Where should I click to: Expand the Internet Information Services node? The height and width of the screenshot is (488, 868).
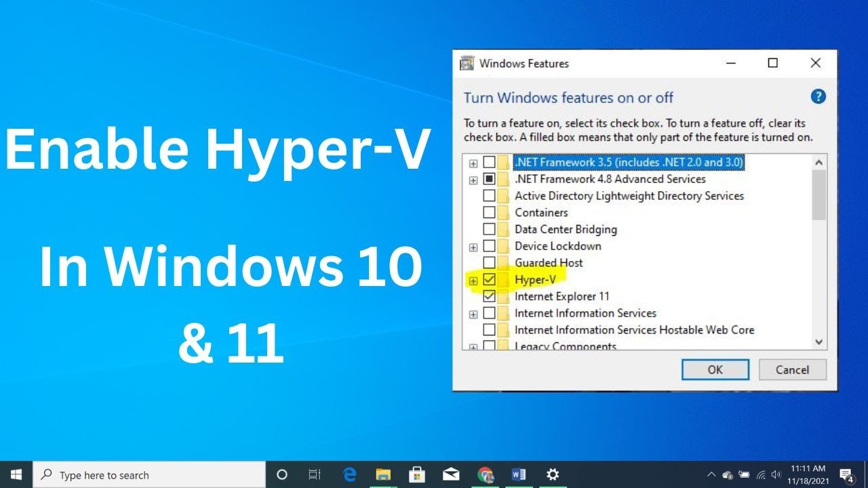(x=473, y=314)
